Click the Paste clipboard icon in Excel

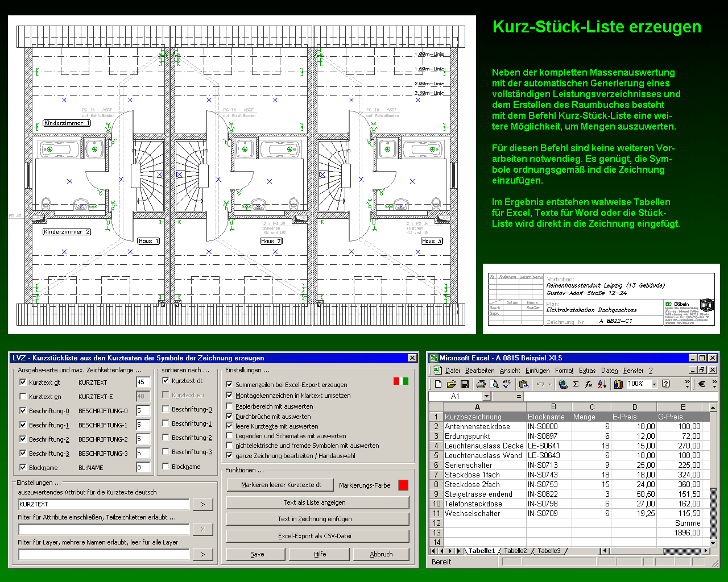tap(524, 384)
